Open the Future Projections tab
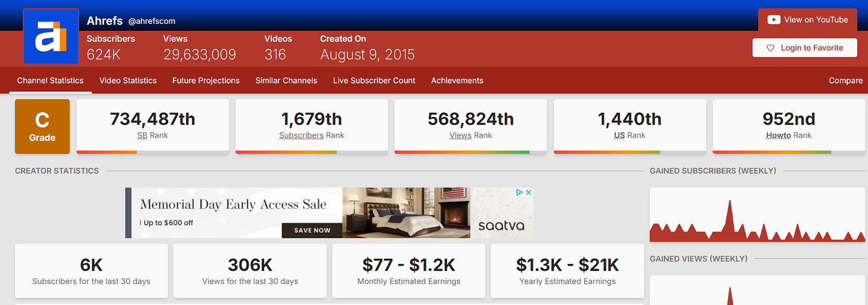 pos(206,81)
